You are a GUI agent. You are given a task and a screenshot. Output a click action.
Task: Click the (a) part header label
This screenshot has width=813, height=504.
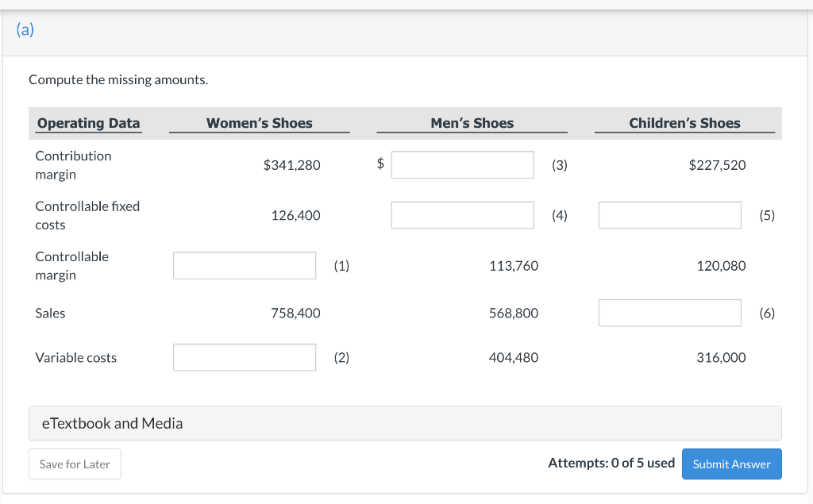(x=25, y=30)
